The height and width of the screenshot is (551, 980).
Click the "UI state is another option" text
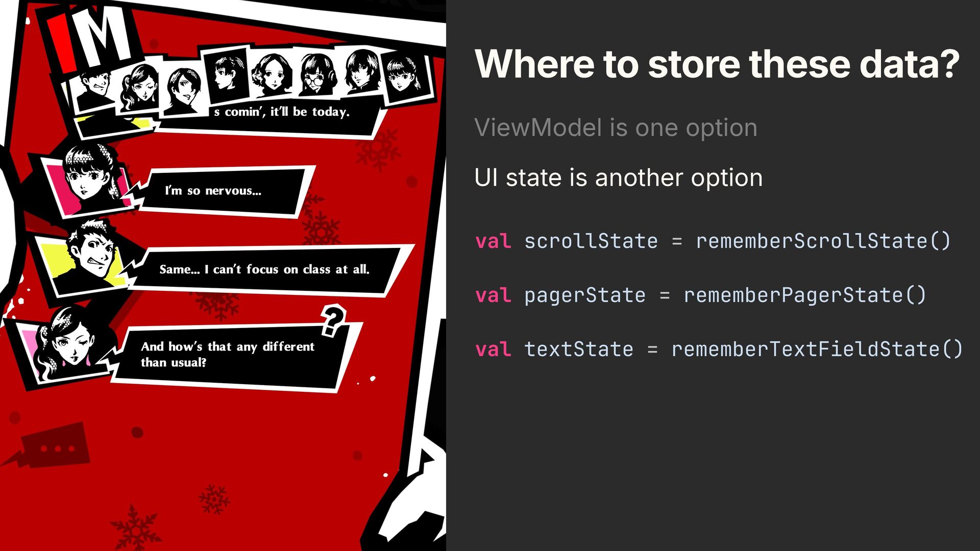pyautogui.click(x=618, y=178)
